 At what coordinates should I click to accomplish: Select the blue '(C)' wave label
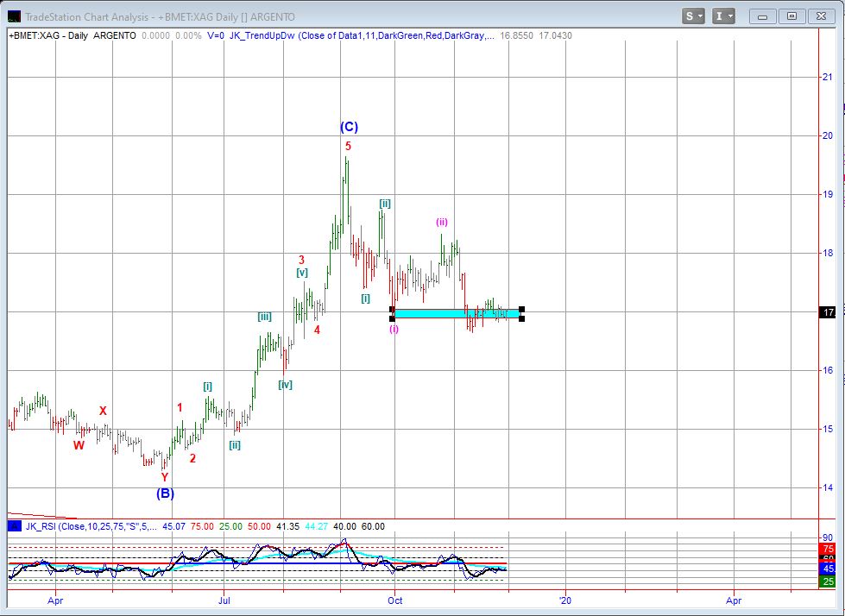pyautogui.click(x=349, y=127)
